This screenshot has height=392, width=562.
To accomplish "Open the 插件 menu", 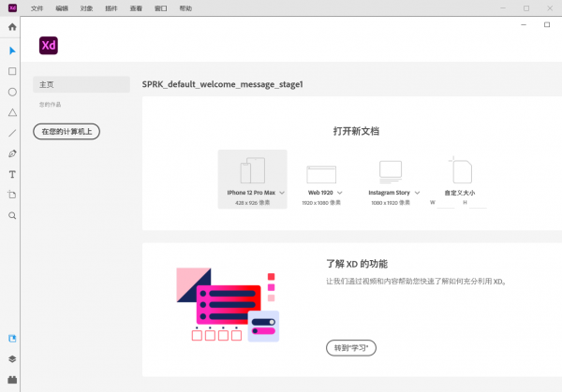I will [111, 7].
